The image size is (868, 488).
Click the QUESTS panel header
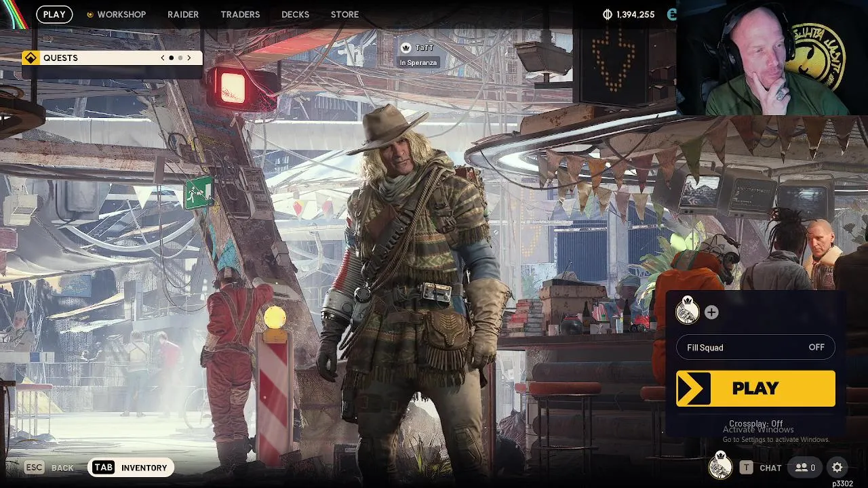(x=112, y=58)
